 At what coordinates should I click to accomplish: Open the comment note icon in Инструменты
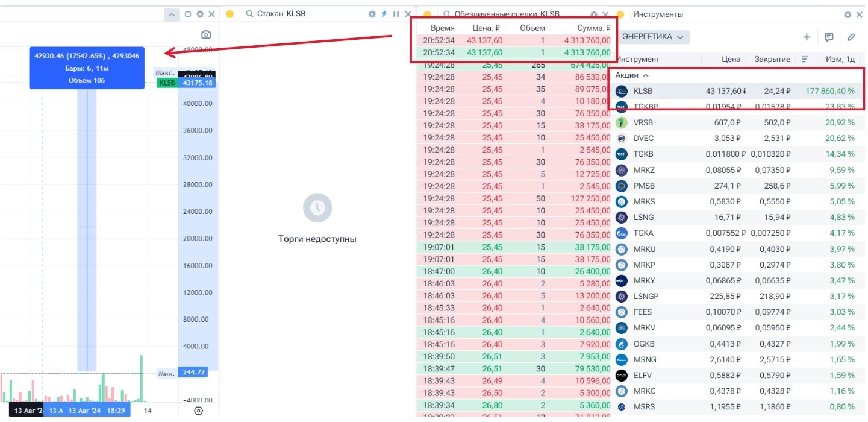coord(829,37)
